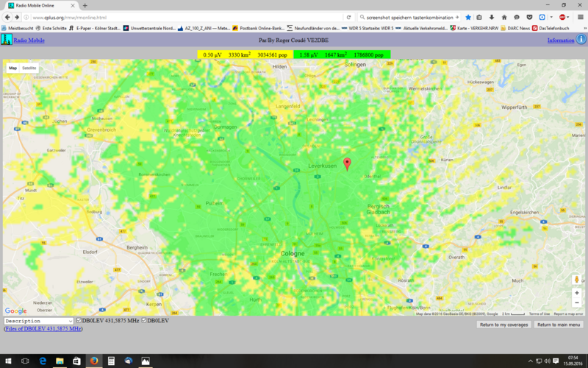Viewport: 588px width, 368px height.
Task: Toggle the second DB0LEV checkbox
Action: pos(144,320)
